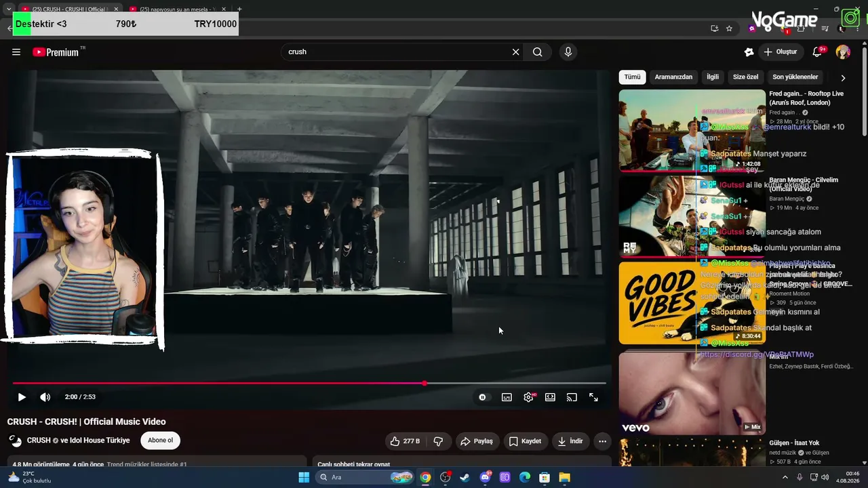Screen dimensions: 868x488
Task: Select the Tümü filter chip
Action: click(632, 77)
